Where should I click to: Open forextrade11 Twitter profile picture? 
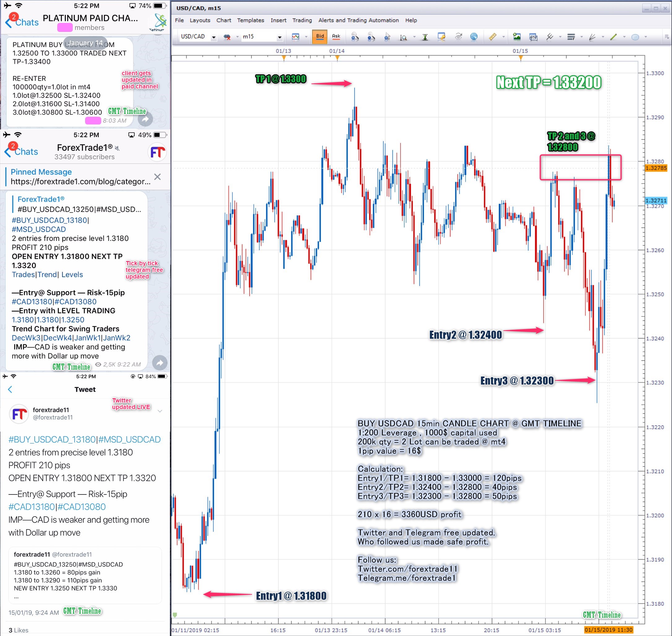[x=19, y=414]
